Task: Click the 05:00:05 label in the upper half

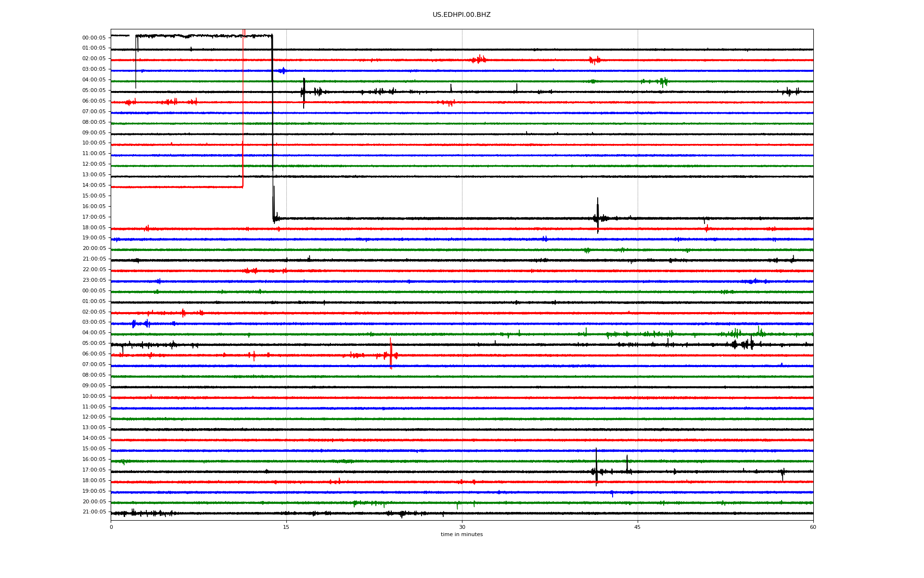Action: [x=94, y=91]
